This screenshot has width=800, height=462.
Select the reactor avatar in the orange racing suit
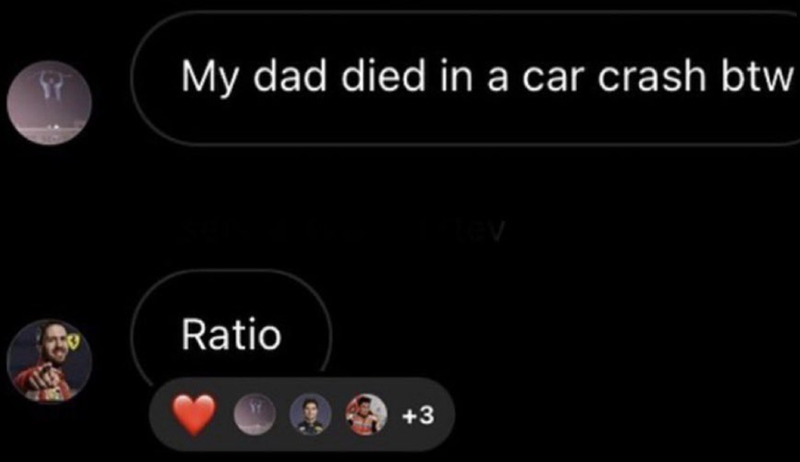pyautogui.click(x=366, y=414)
